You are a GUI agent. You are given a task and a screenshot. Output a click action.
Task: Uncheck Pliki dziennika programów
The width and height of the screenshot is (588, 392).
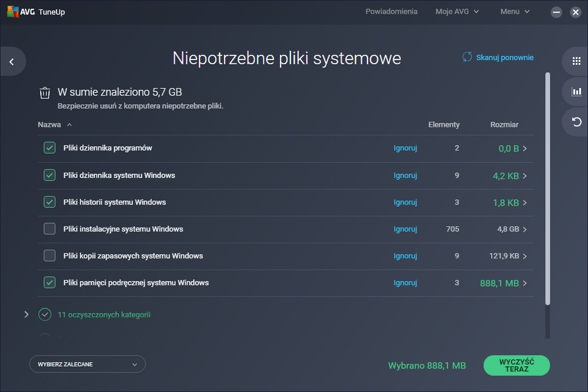click(x=49, y=148)
